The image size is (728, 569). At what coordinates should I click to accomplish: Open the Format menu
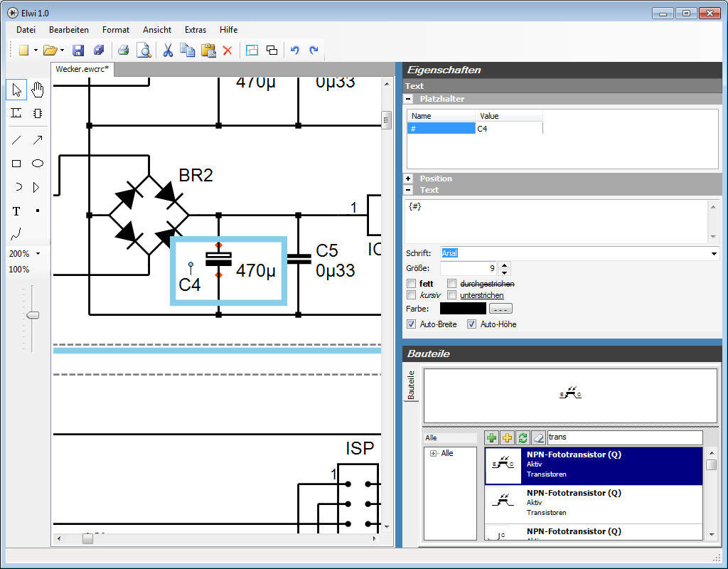click(x=116, y=30)
